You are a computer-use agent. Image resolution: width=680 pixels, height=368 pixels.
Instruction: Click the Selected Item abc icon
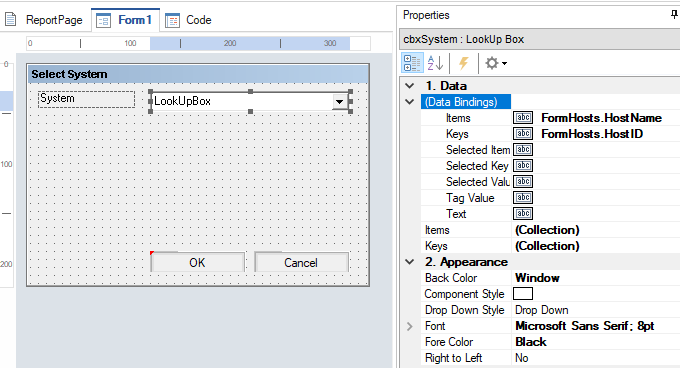click(523, 150)
